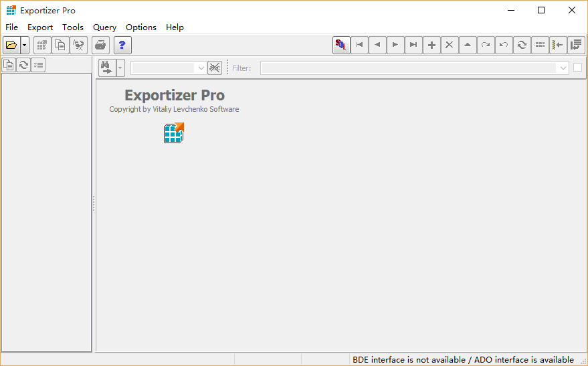Click the data manipulation formula icon
The height and width of the screenshot is (366, 588).
[78, 45]
